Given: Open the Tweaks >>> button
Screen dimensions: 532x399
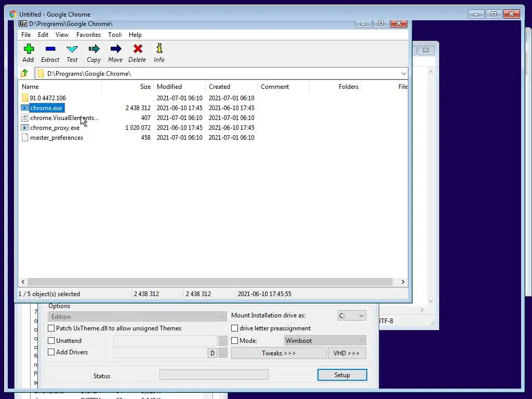Looking at the screenshot, I should click(278, 353).
